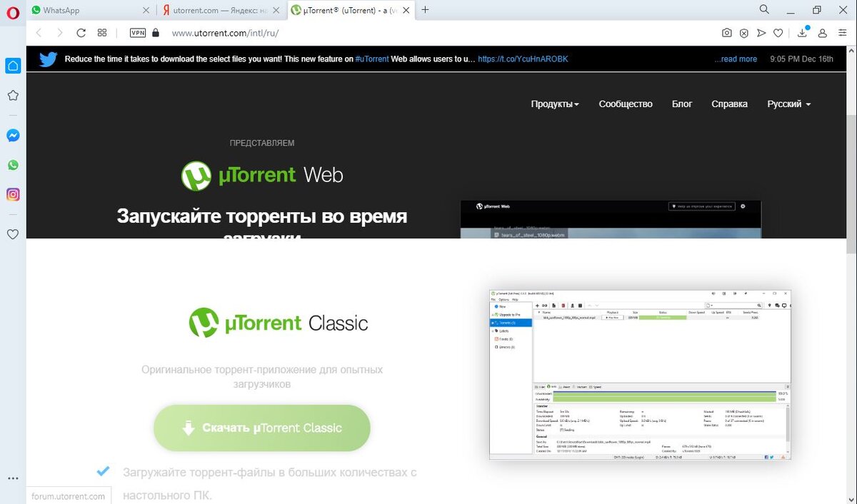Open the Блог menu item
This screenshot has height=504, width=857.
coord(682,104)
